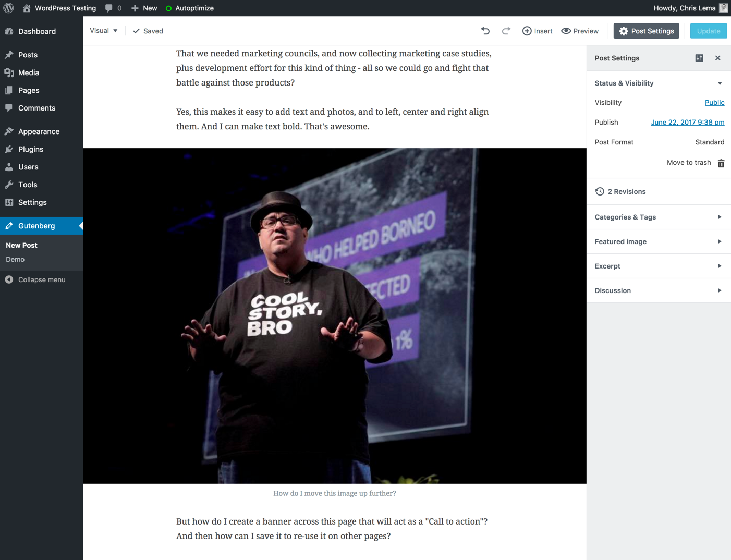Open 2 Revisions via the clock icon
The image size is (731, 560).
(x=600, y=191)
